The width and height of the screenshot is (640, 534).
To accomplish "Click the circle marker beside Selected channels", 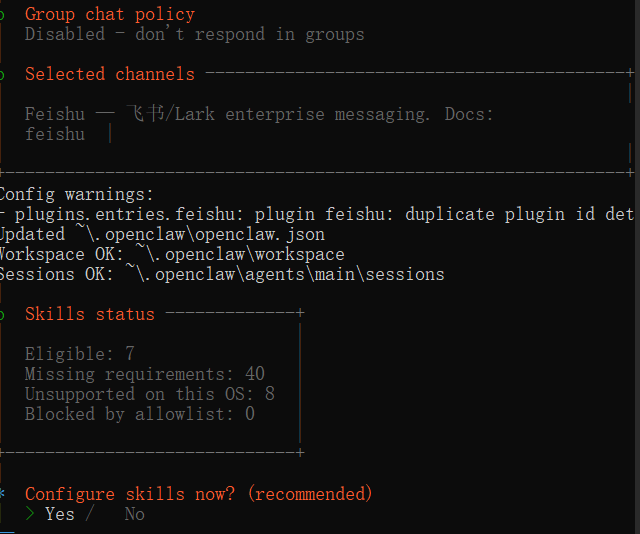I will [x=3, y=75].
